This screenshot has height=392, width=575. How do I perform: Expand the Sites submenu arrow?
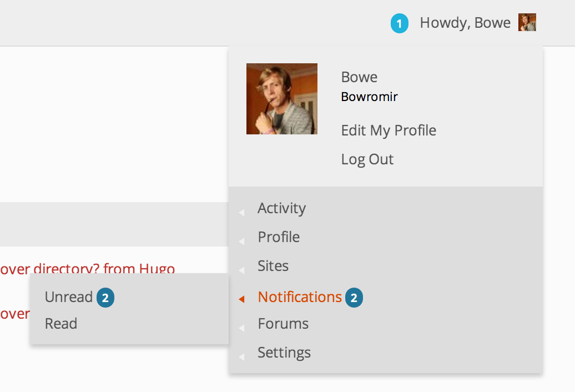tap(241, 270)
